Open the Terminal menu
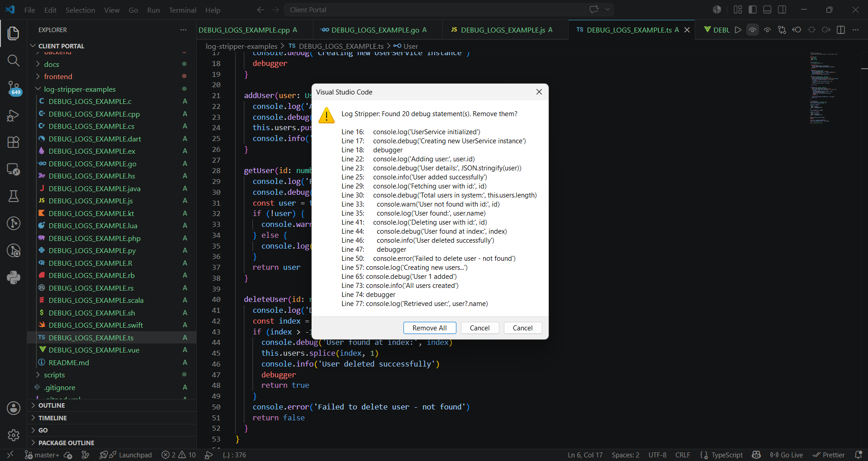 click(182, 10)
